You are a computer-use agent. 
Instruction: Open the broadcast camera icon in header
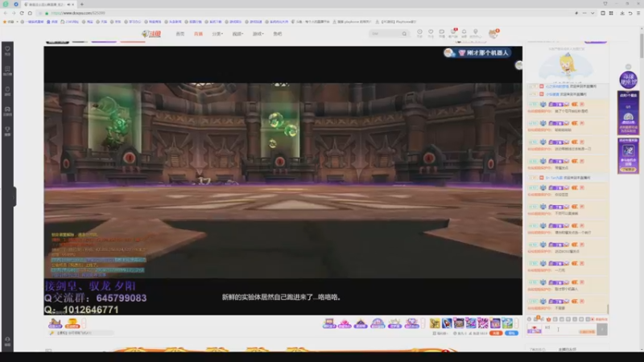click(441, 33)
